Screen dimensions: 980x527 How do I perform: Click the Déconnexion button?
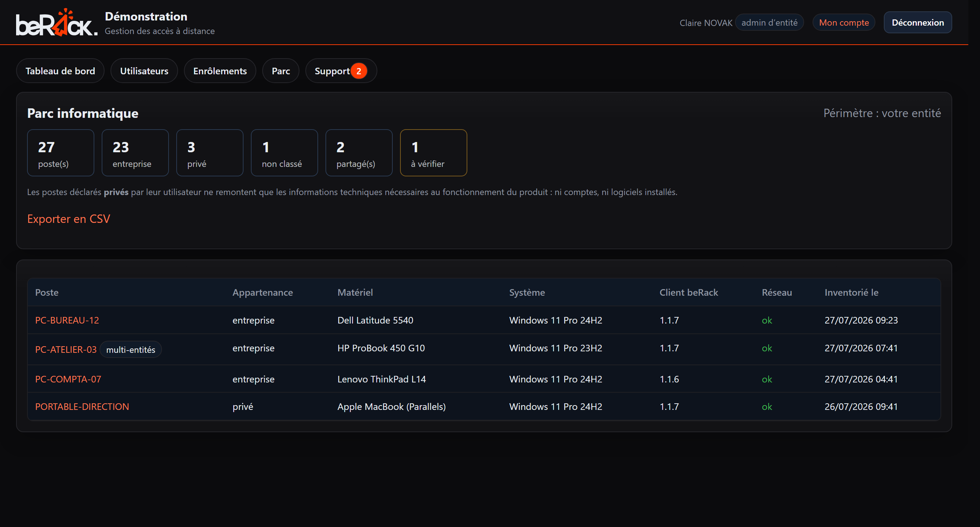[x=917, y=22]
